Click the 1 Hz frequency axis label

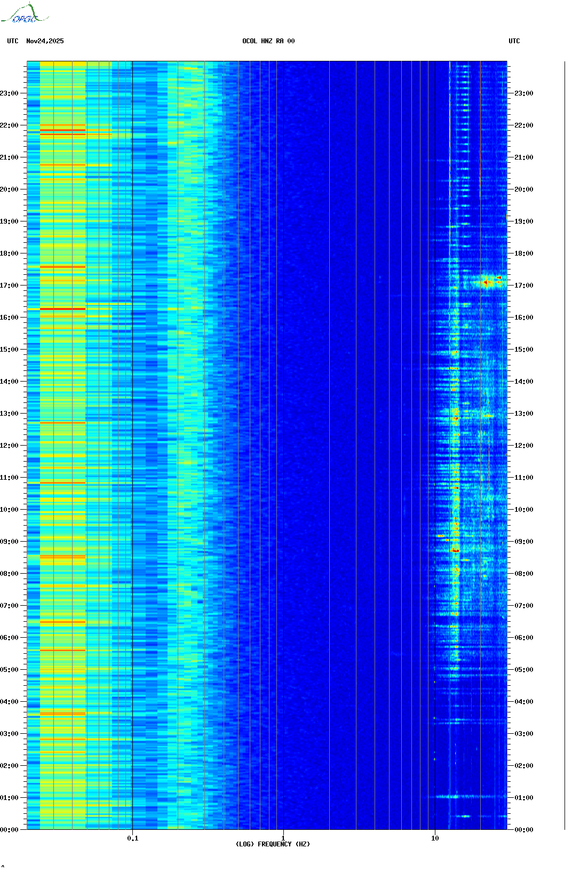(283, 838)
